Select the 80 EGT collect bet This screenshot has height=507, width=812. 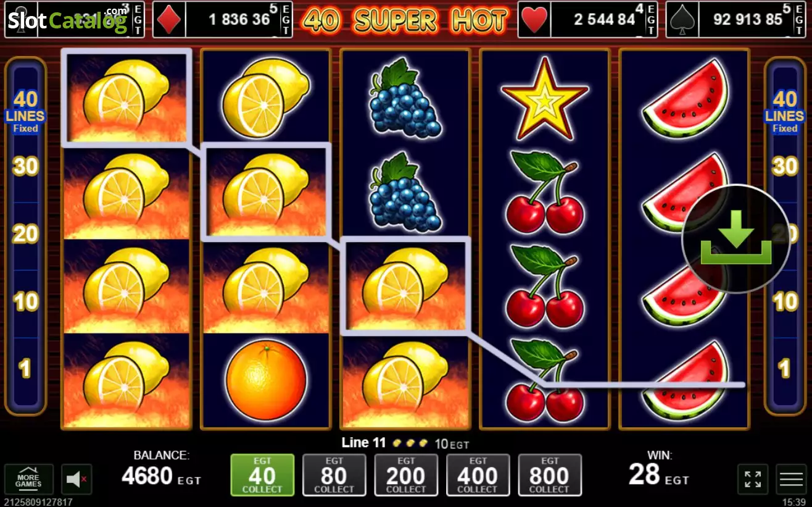(334, 475)
